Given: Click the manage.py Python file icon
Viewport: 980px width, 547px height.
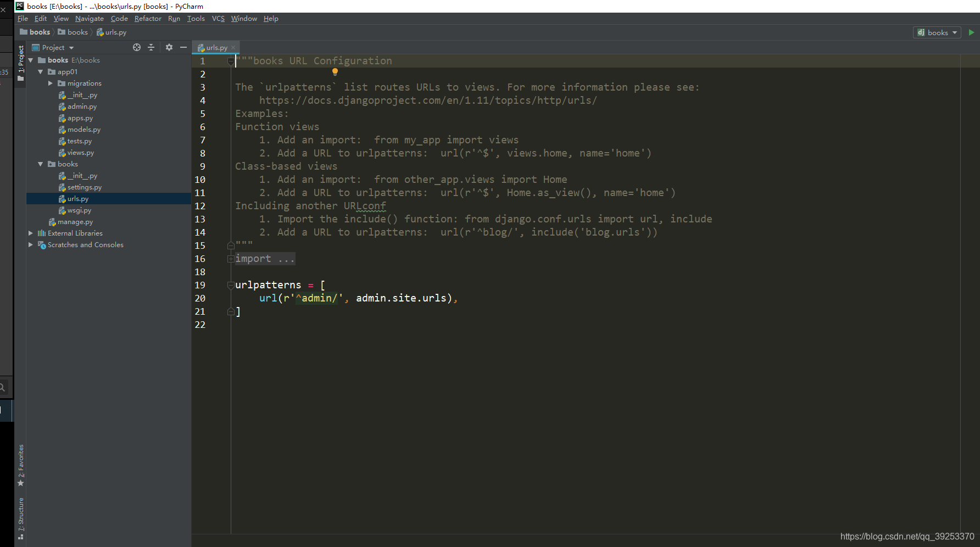Looking at the screenshot, I should [x=52, y=222].
